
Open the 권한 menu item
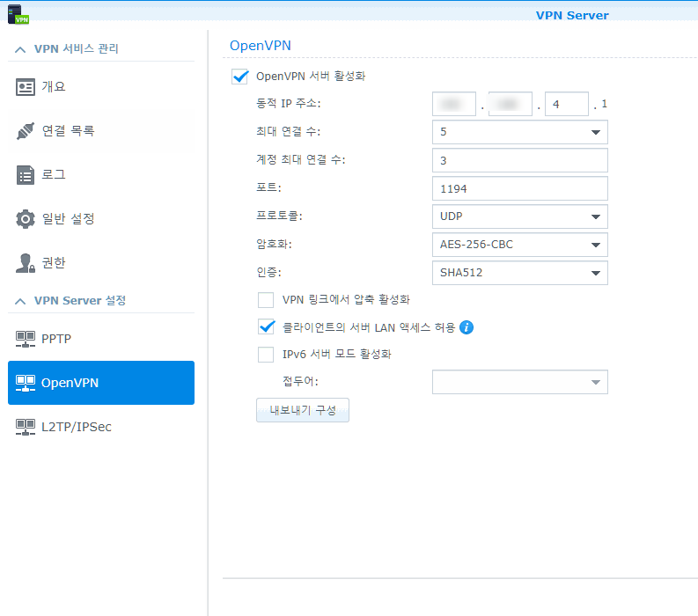tap(101, 263)
